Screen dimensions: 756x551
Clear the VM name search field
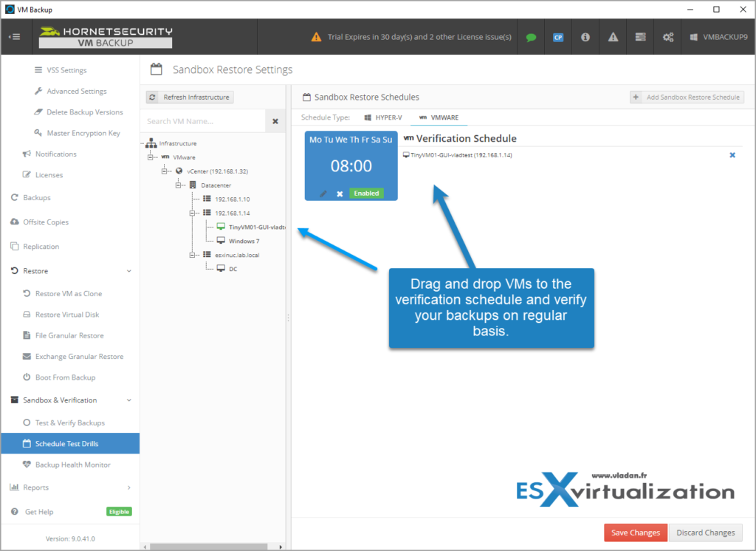[275, 120]
